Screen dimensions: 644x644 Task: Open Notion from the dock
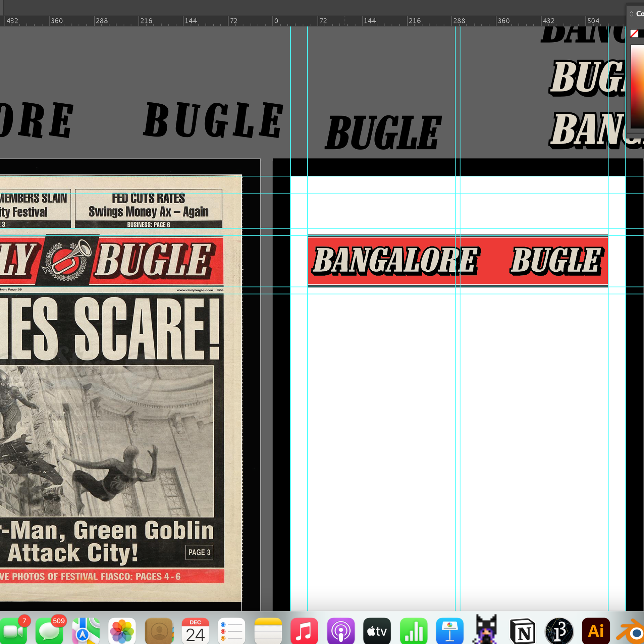pyautogui.click(x=523, y=632)
